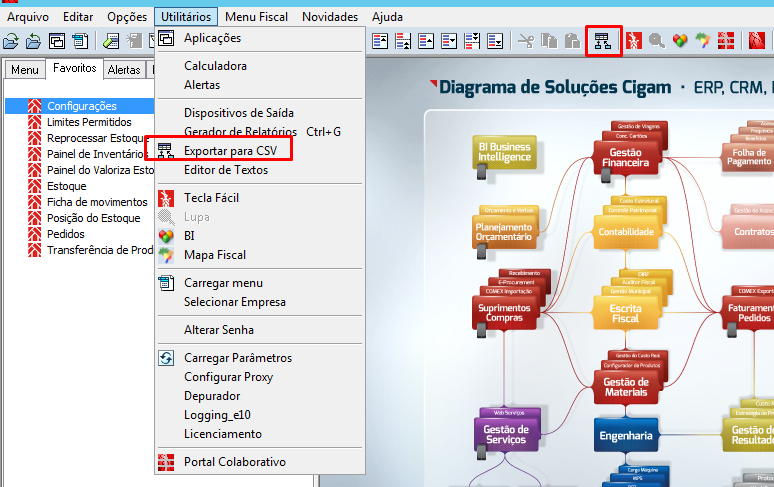774x487 pixels.
Task: Select Alertas in the Utilitários menu
Action: click(260, 85)
